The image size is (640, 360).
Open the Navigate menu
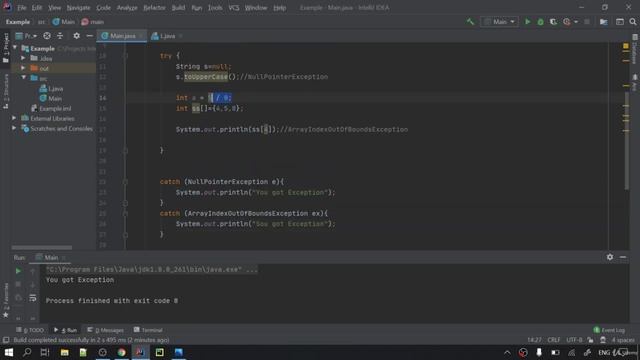[78, 8]
